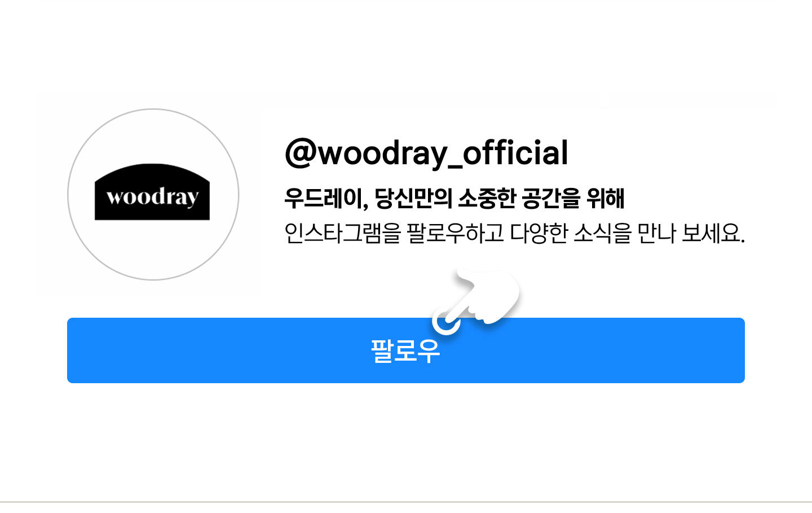The image size is (812, 513).
Task: Select the black woodray logo badge
Action: click(x=152, y=192)
